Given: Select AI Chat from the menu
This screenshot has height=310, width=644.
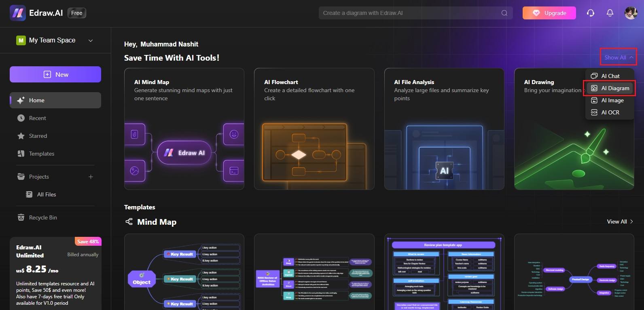Looking at the screenshot, I should (610, 76).
